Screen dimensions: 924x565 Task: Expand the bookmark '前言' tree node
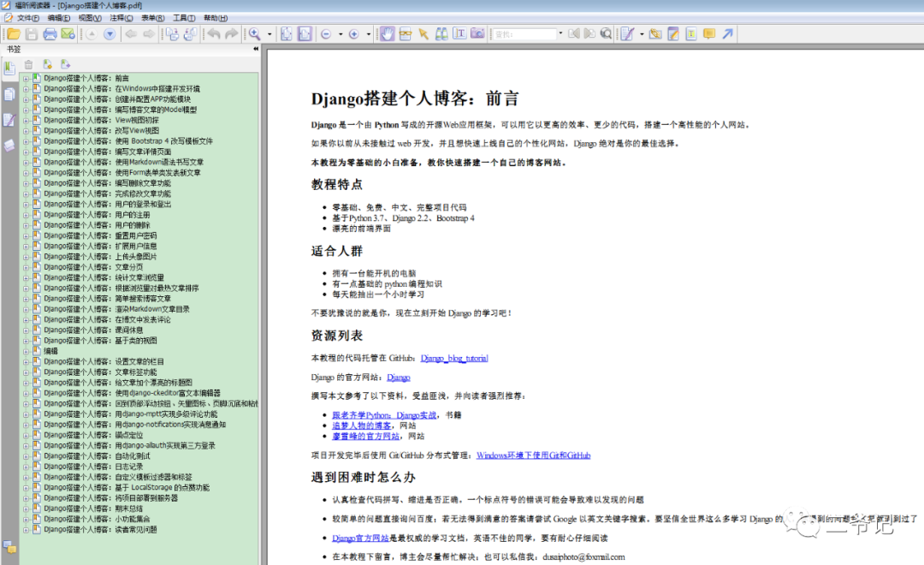26,79
